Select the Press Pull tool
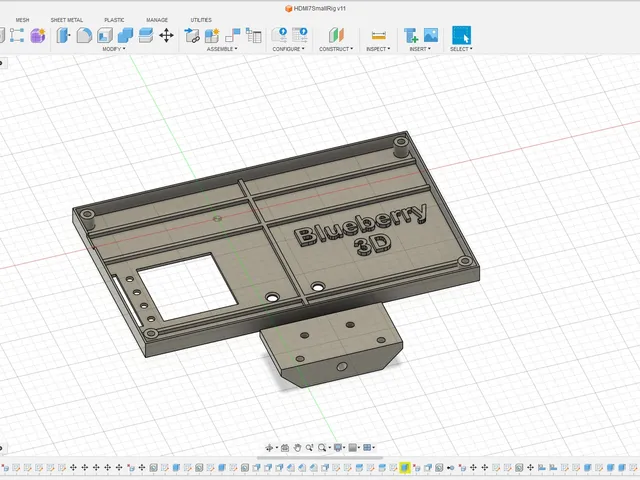Viewport: 640px width, 480px height. tap(63, 36)
